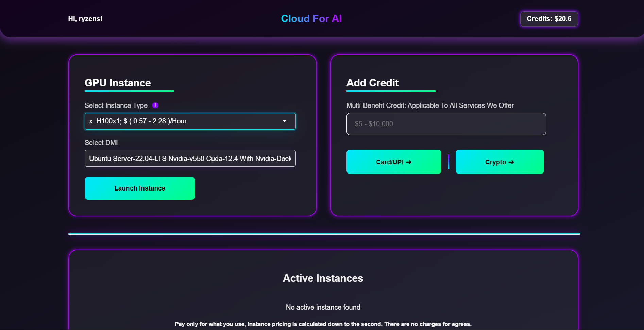Click the divider between payment buttons
644x330 pixels.
click(x=448, y=162)
